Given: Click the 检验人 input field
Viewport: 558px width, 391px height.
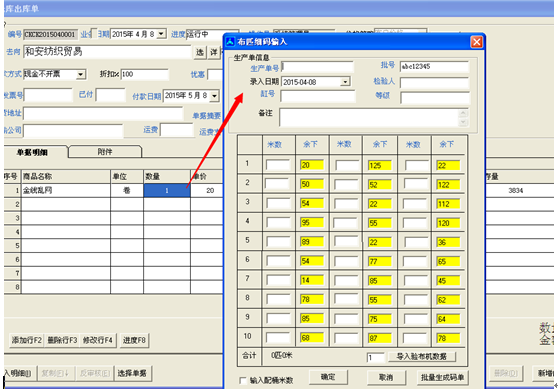Looking at the screenshot, I should tap(435, 83).
